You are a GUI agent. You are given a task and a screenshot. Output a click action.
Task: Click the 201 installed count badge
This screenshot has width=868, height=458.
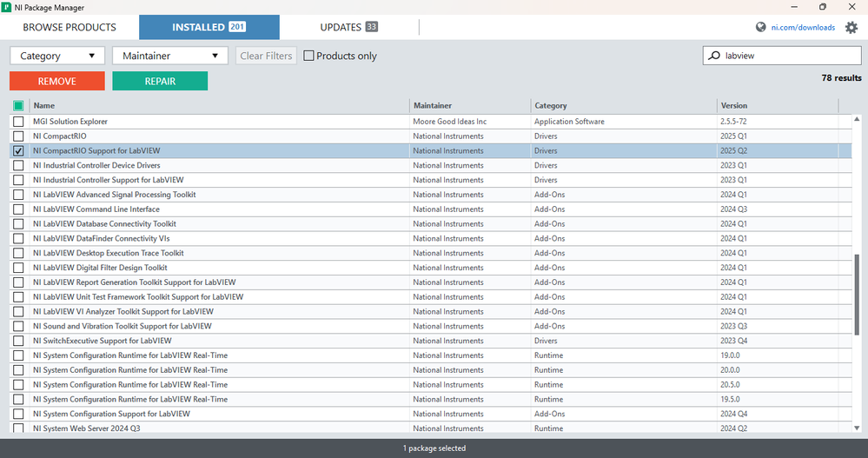(237, 27)
